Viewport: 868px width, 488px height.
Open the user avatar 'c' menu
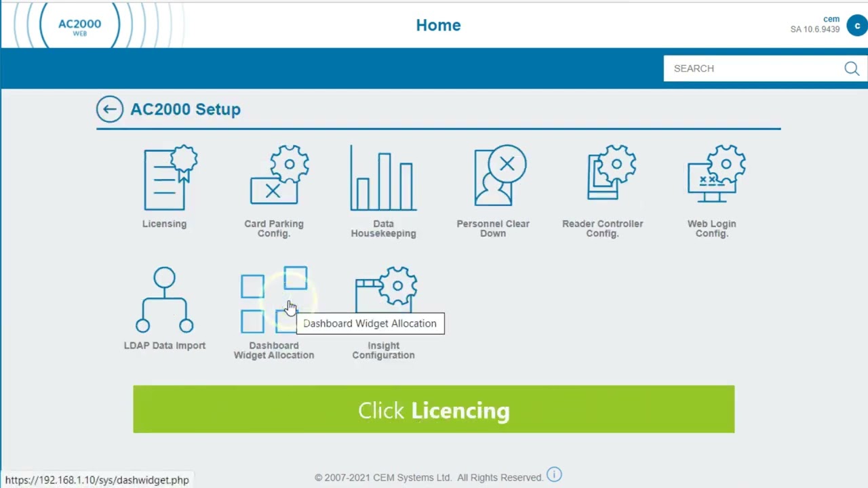coord(857,26)
